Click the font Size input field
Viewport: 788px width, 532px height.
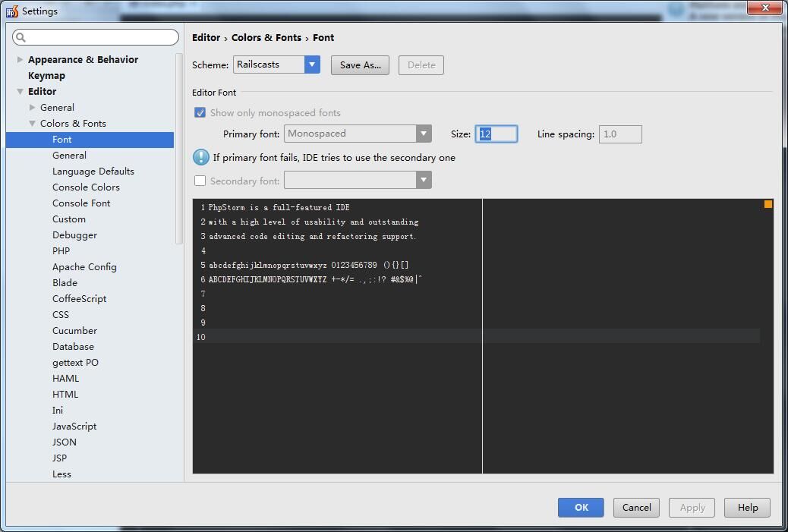pos(496,134)
